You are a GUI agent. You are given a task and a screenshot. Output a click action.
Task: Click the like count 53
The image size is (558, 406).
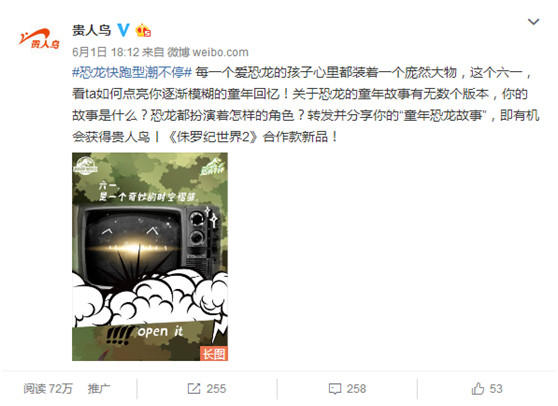496,389
